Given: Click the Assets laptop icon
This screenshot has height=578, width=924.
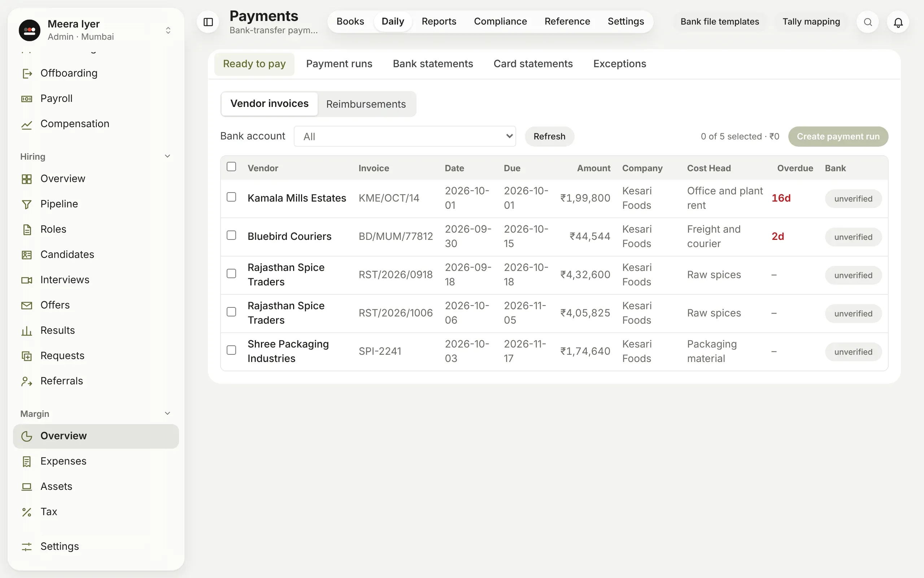Looking at the screenshot, I should tap(27, 487).
